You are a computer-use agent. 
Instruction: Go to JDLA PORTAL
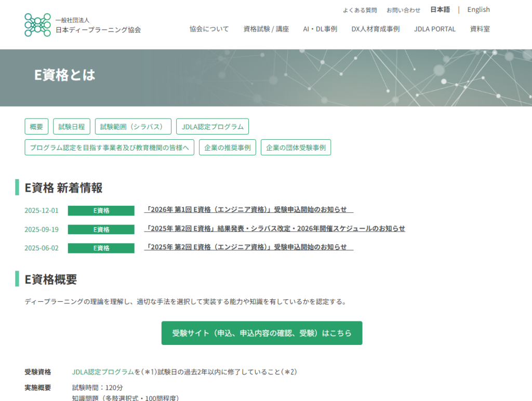[x=435, y=29]
